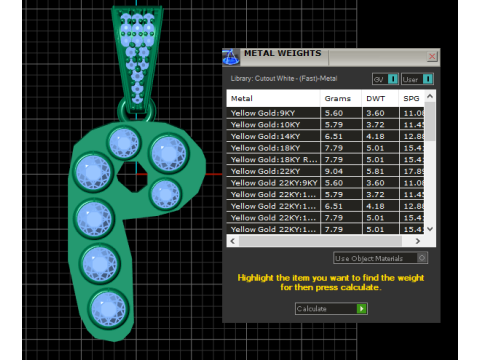
Task: Sort by the DWT column header
Action: [380, 98]
